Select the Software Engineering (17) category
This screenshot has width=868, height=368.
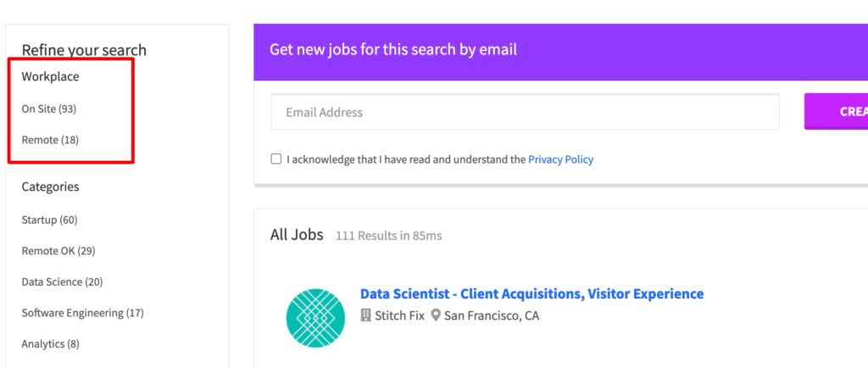82,313
